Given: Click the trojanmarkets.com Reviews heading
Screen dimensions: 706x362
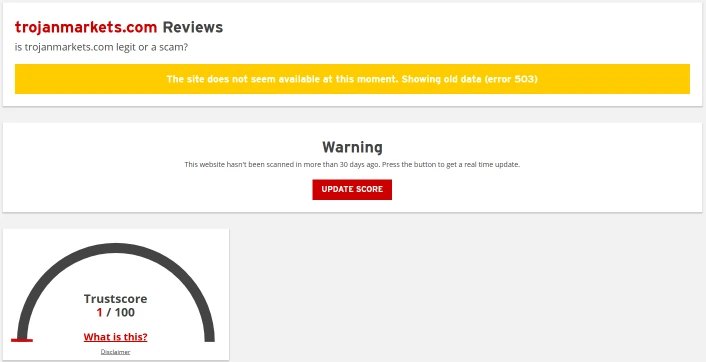Looking at the screenshot, I should point(119,27).
